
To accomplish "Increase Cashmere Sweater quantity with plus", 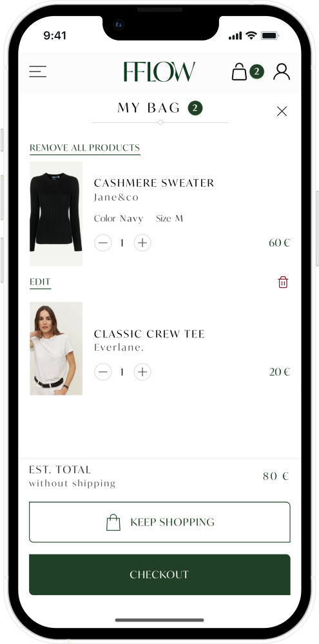I will pos(142,243).
